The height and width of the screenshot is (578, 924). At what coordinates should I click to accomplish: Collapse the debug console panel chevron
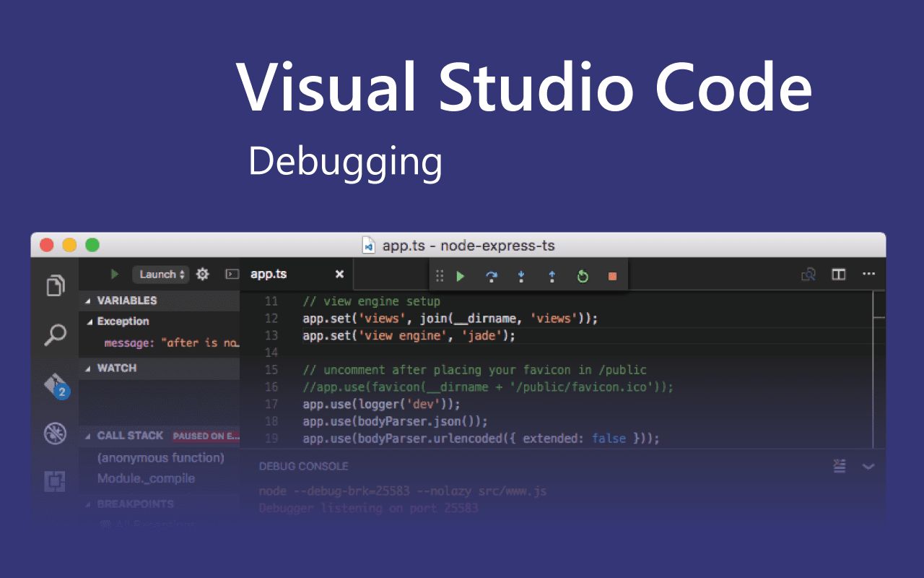pyautogui.click(x=868, y=467)
